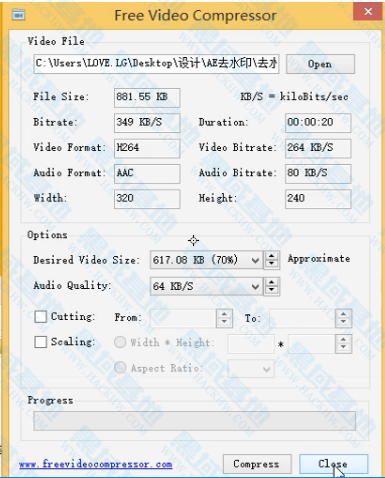The height and width of the screenshot is (478, 385).
Task: Raise Audio Quality using up spinner arrow
Action: point(271,282)
